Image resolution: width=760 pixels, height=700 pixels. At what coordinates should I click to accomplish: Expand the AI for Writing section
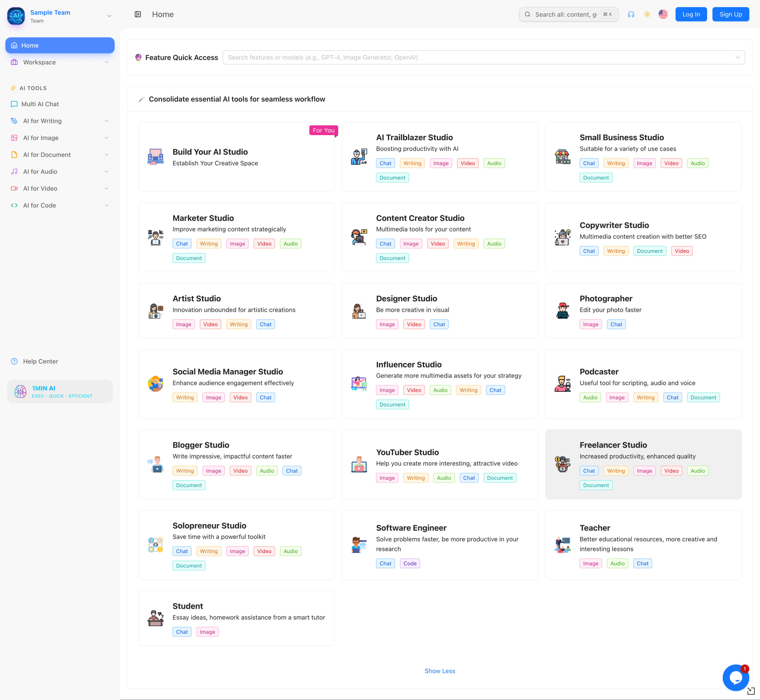coord(42,121)
